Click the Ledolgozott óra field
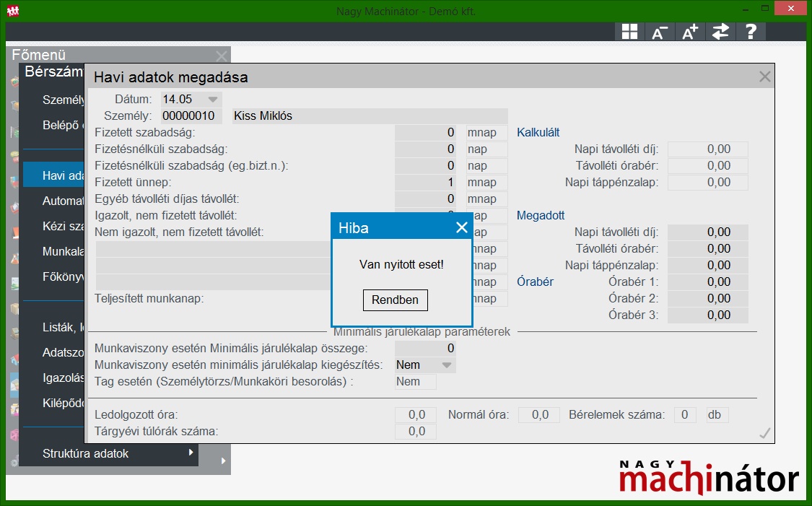 [x=415, y=415]
